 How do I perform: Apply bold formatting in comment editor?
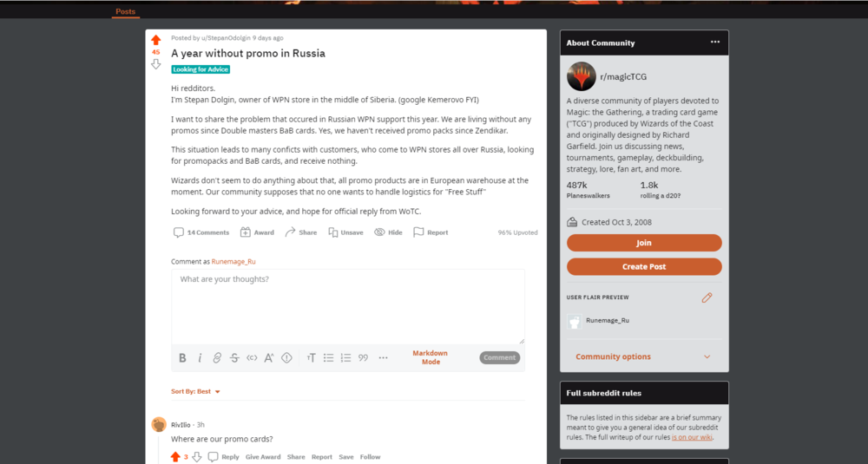[182, 358]
